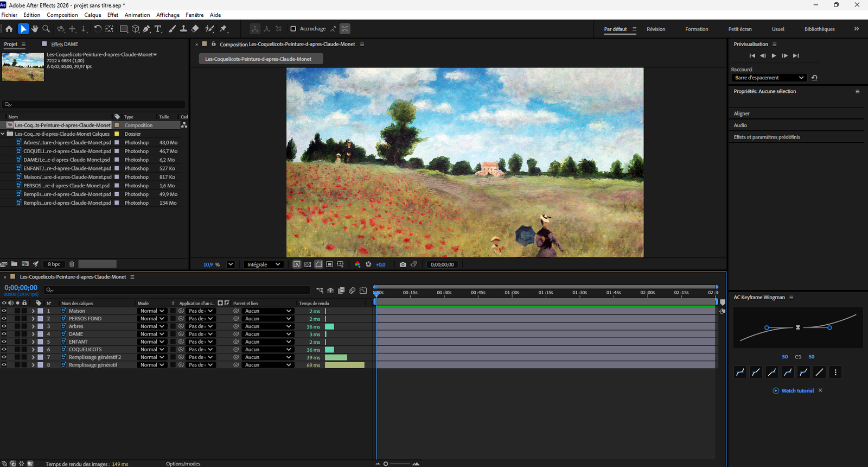The height and width of the screenshot is (467, 868).
Task: Toggle visibility of the COQUELICOTS layer
Action: (x=4, y=350)
